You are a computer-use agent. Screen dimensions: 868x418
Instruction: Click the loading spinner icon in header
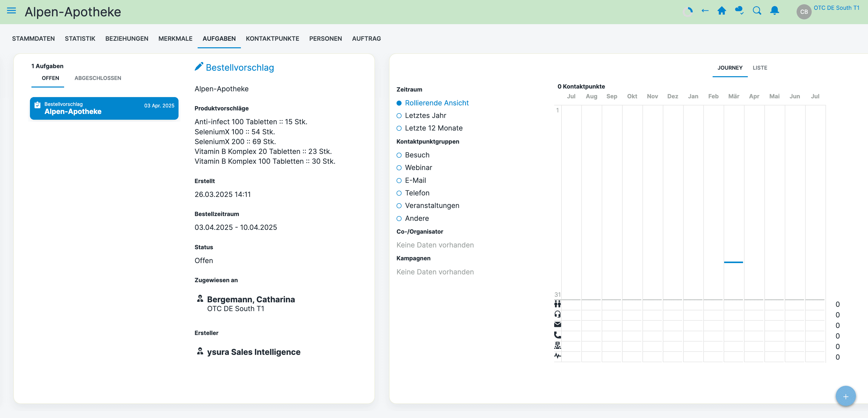[688, 12]
